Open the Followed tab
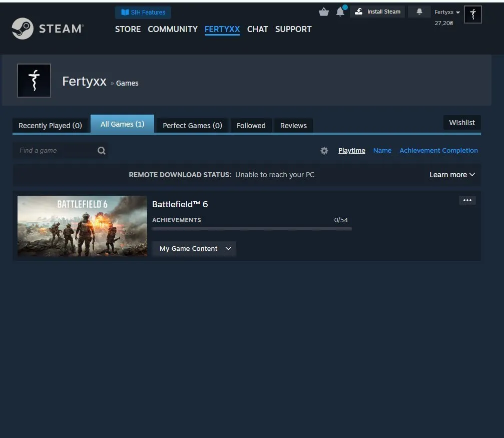Viewport: 504px width, 438px height. [251, 126]
